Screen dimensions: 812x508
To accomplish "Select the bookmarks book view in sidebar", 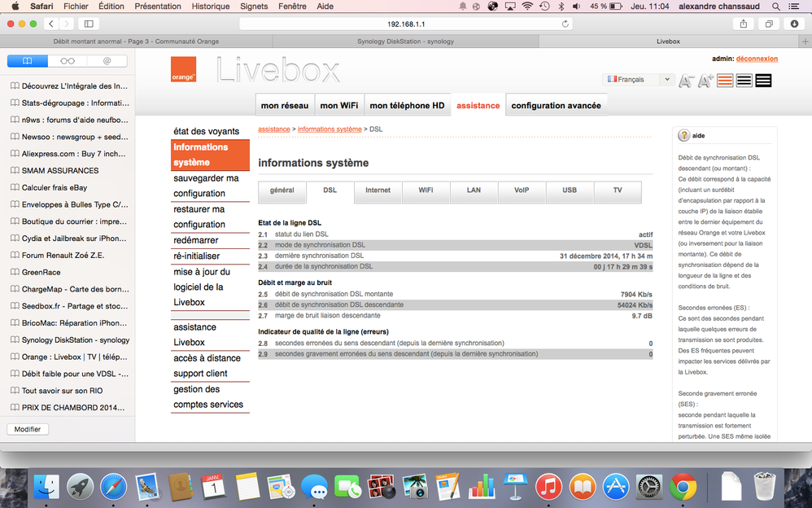I will coord(28,61).
